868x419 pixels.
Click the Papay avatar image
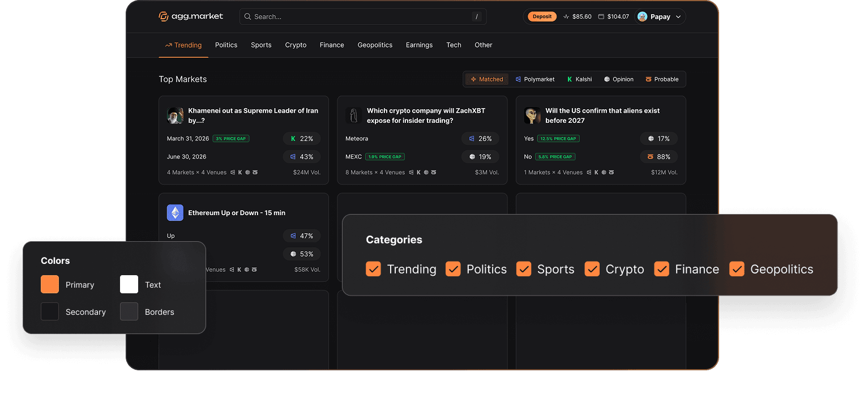tap(642, 16)
